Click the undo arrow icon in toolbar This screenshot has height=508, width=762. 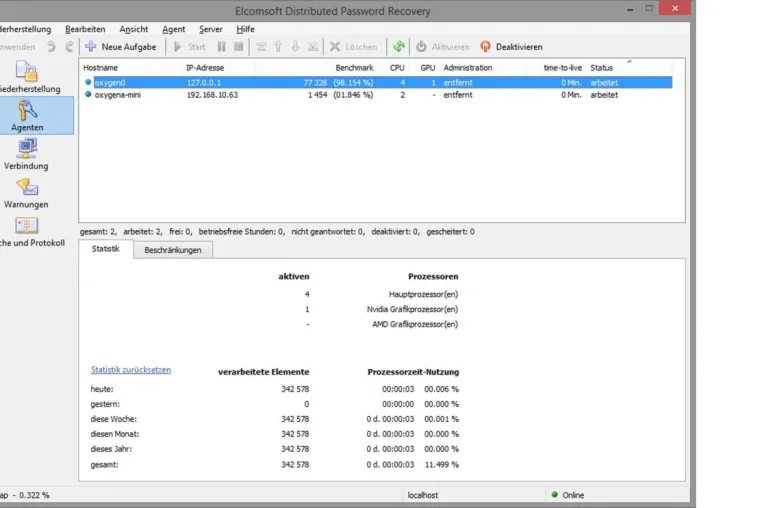(51, 47)
